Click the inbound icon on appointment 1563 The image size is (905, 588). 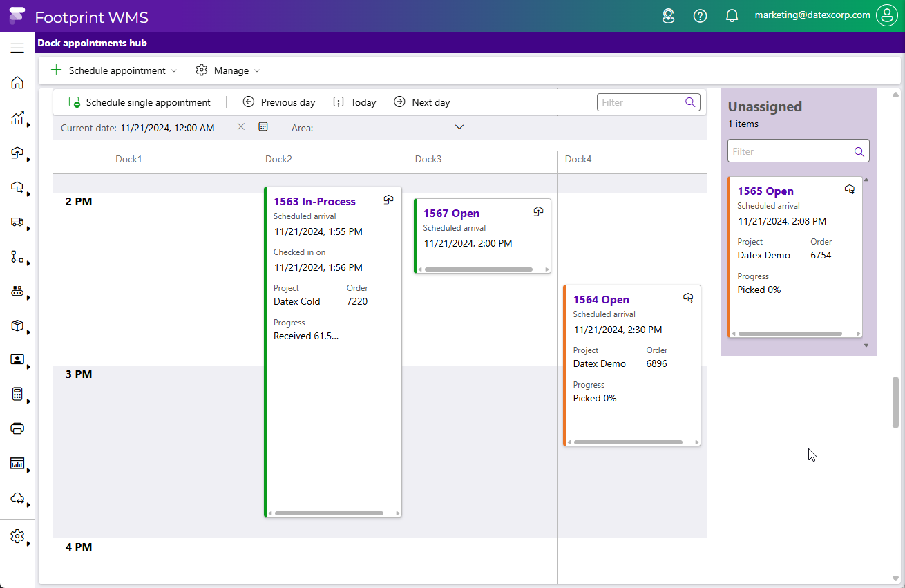coord(388,200)
